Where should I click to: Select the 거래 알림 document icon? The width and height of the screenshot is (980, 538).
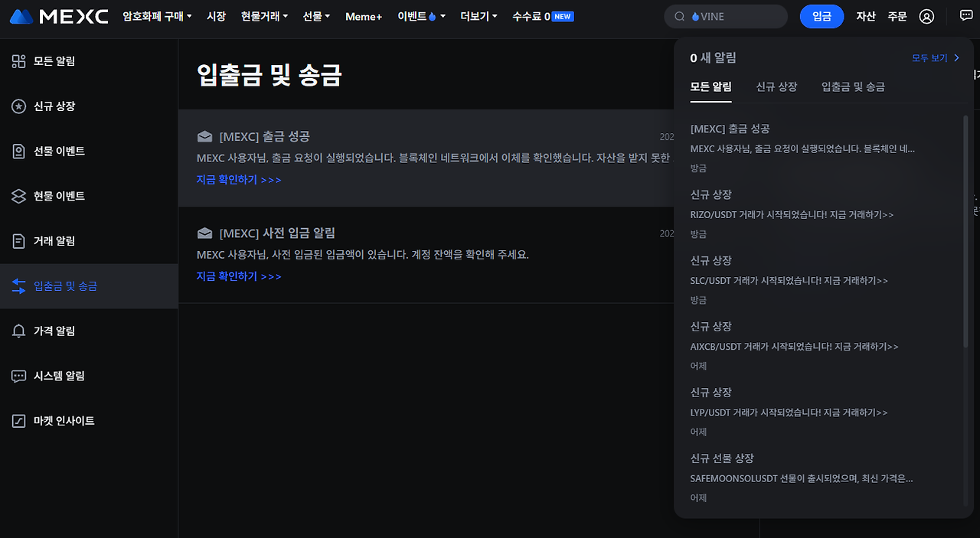click(x=18, y=240)
